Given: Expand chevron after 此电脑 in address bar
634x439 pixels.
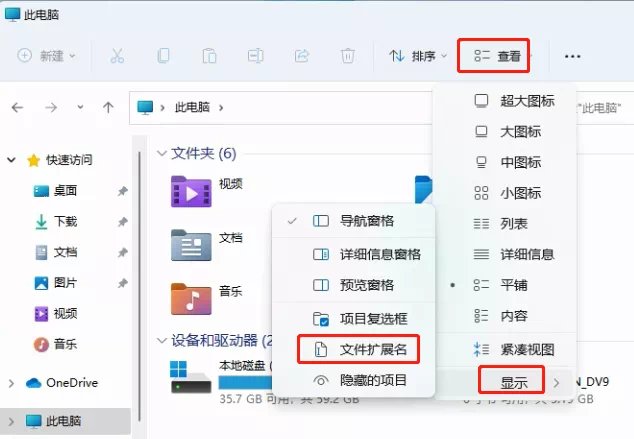Looking at the screenshot, I should click(x=221, y=108).
